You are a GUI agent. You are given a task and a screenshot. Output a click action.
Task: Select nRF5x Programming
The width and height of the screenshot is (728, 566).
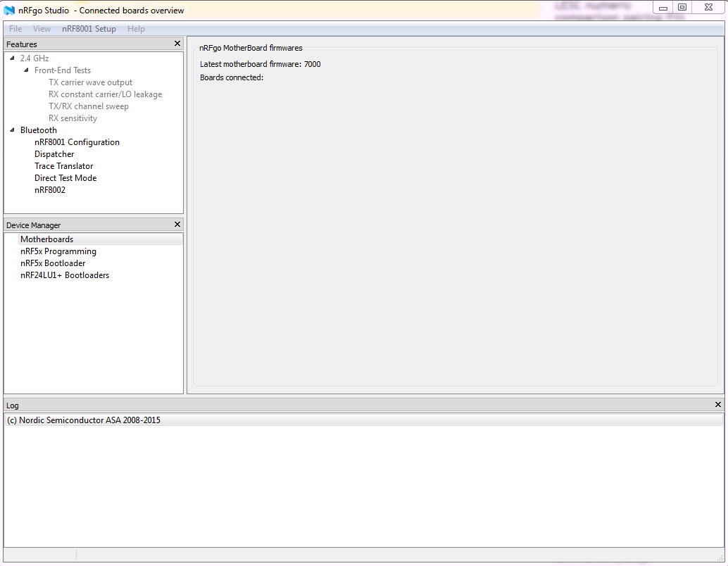pyautogui.click(x=58, y=251)
